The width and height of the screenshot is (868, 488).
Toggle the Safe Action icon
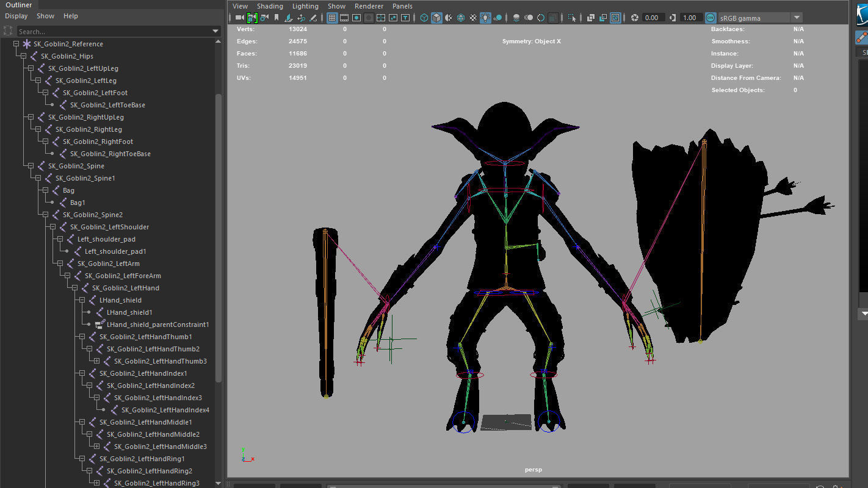pyautogui.click(x=393, y=18)
